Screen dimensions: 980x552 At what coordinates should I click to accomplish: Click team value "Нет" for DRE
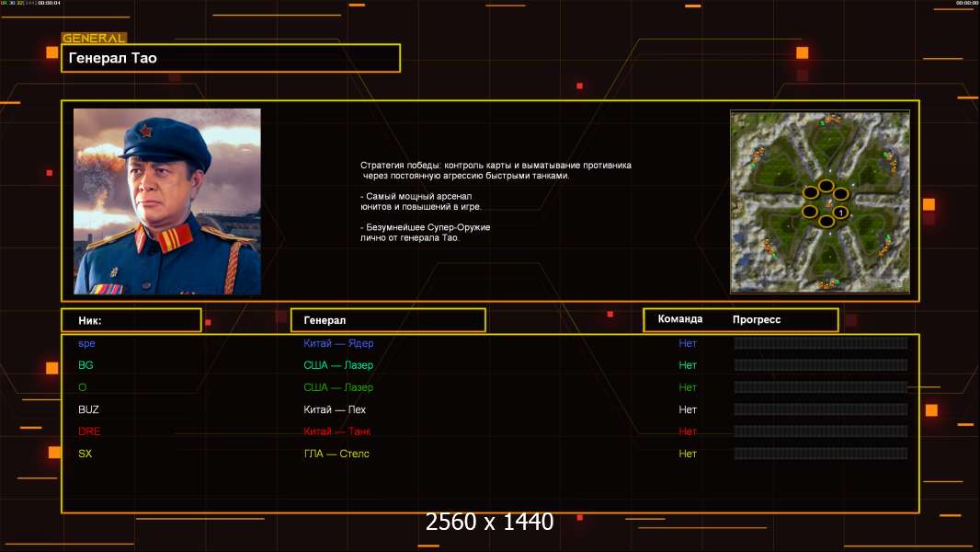tap(688, 431)
